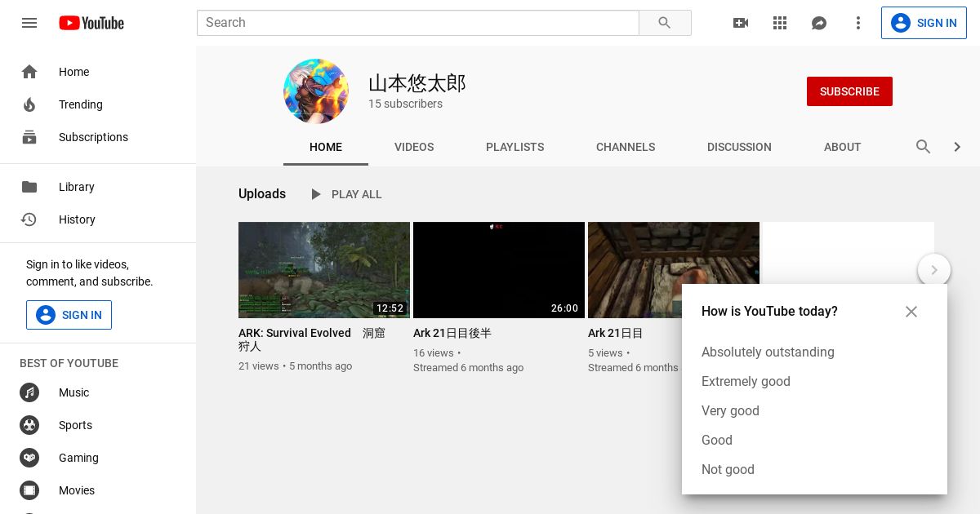
Task: Click the PLAY ALL text label
Action: (357, 194)
